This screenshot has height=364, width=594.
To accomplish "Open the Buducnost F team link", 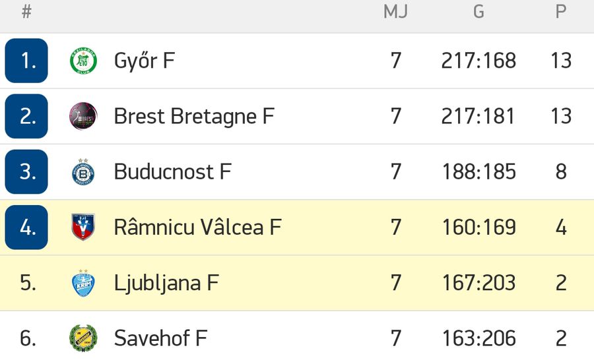I will pyautogui.click(x=173, y=171).
